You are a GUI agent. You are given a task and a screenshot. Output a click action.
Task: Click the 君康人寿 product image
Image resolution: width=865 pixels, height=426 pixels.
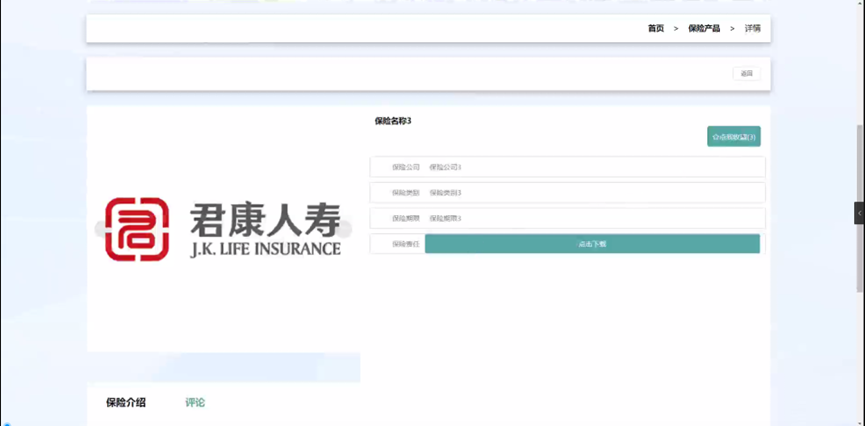[223, 229]
